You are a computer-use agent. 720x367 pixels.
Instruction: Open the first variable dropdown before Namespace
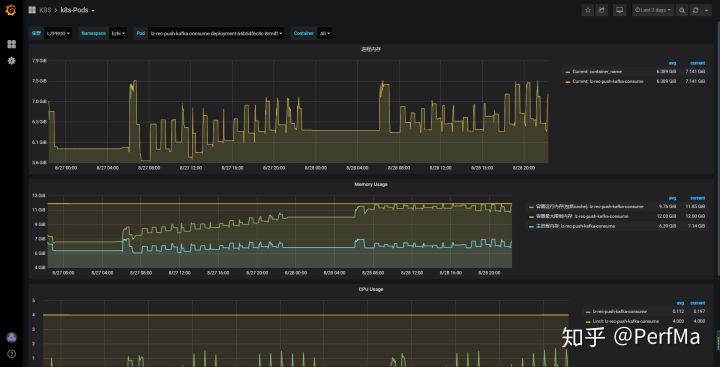(x=58, y=33)
